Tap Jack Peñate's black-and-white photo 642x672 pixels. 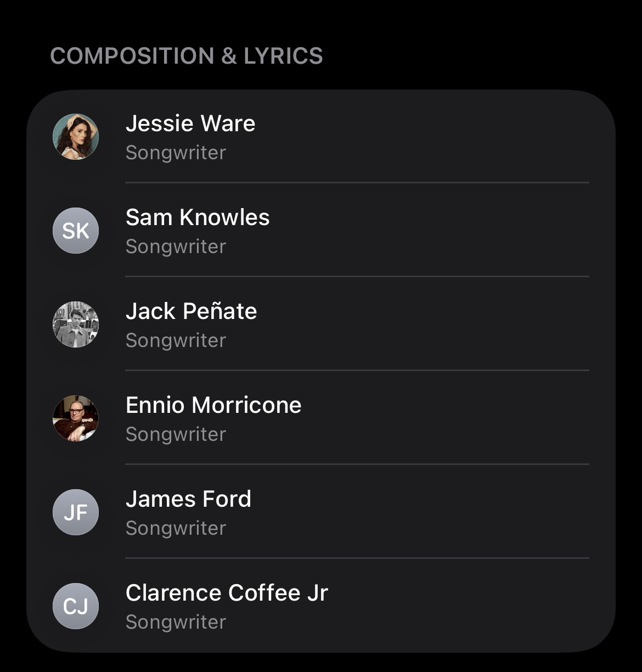76,324
